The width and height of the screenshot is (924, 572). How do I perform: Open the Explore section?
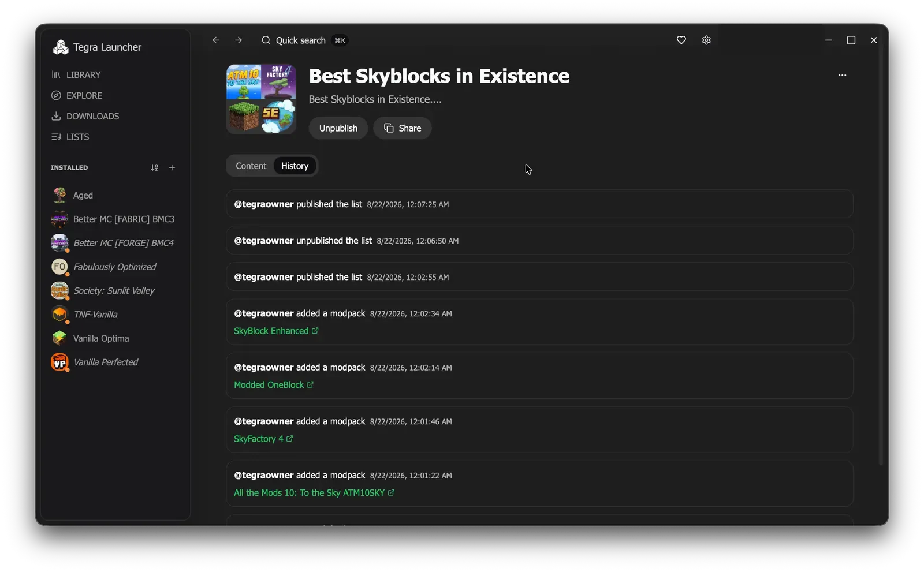point(77,96)
